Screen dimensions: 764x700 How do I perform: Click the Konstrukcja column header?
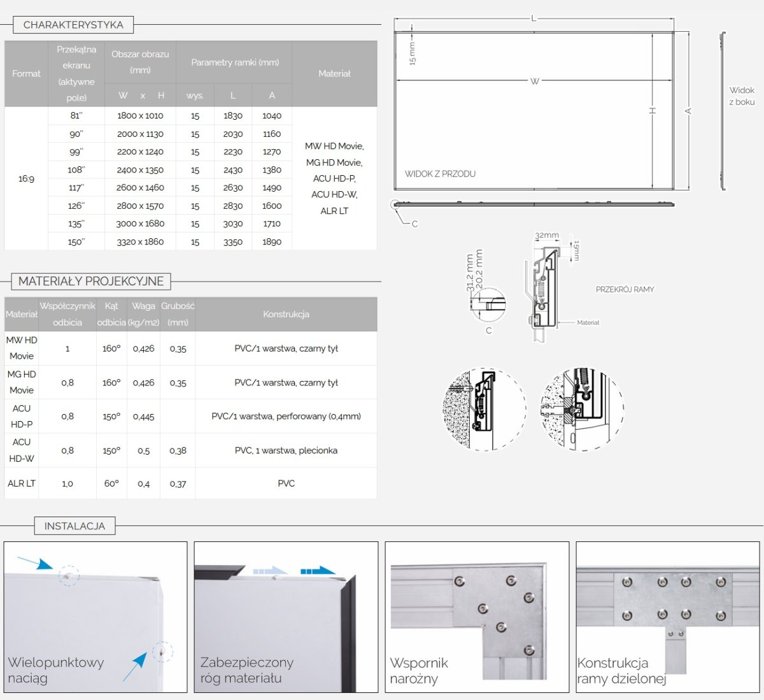coord(286,314)
